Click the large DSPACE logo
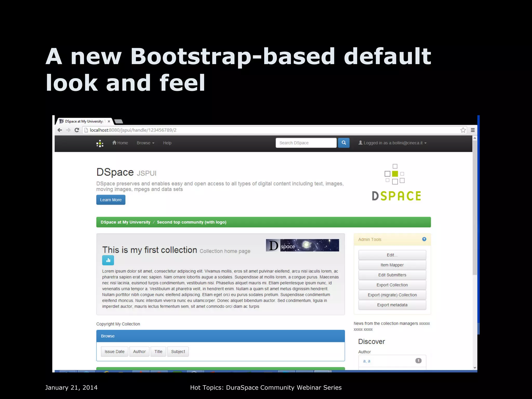 [x=396, y=182]
